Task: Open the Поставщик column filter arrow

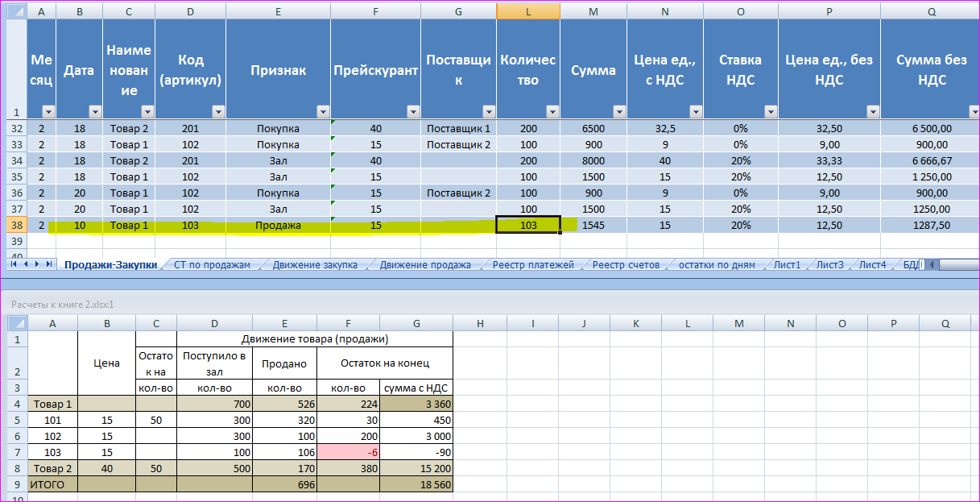Action: click(488, 112)
